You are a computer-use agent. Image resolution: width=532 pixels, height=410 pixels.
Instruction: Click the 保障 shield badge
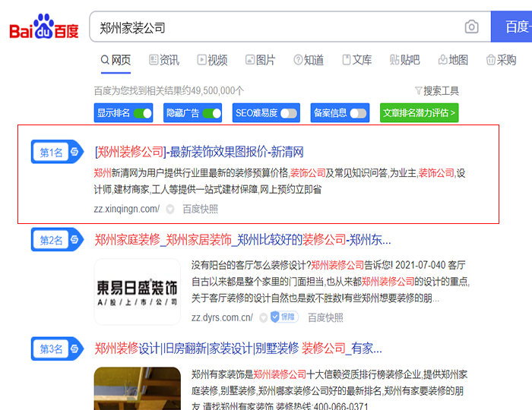pos(284,317)
